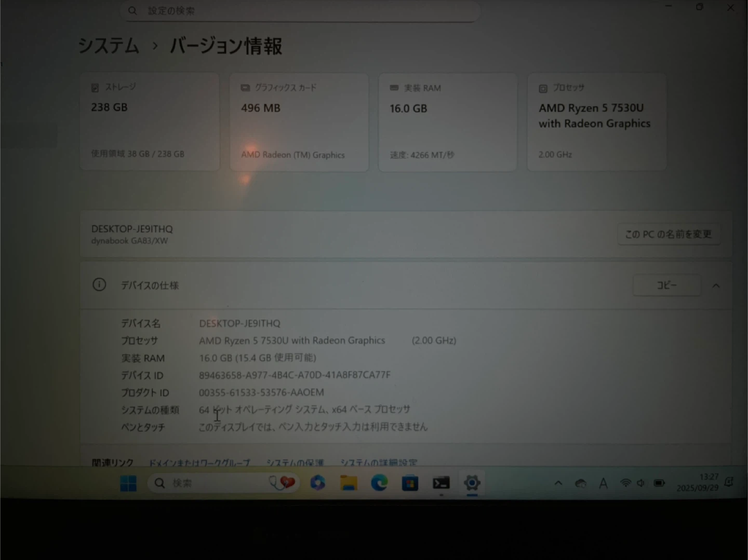The width and height of the screenshot is (748, 560).
Task: Click the info icon beside デバイスの仕様
Action: coord(99,285)
